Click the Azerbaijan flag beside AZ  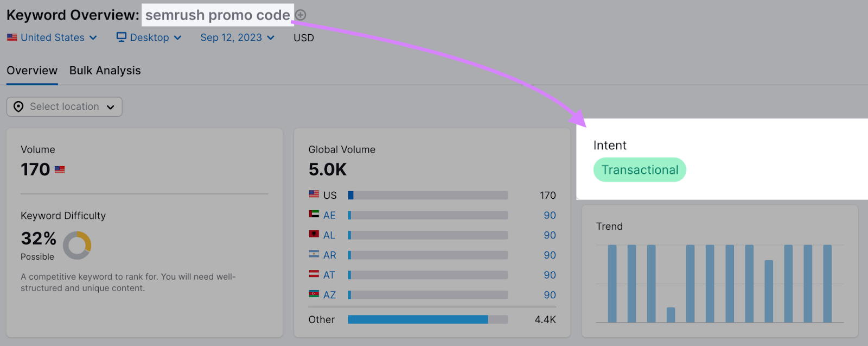click(314, 294)
